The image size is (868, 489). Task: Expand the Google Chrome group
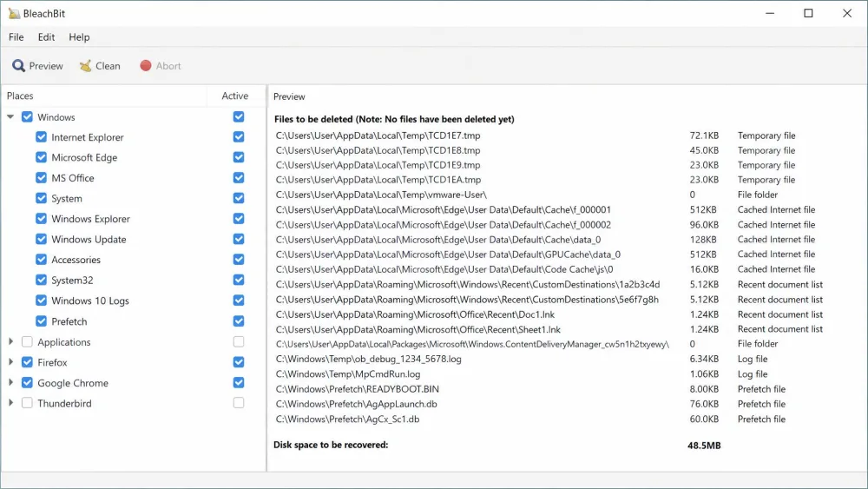[x=10, y=383]
